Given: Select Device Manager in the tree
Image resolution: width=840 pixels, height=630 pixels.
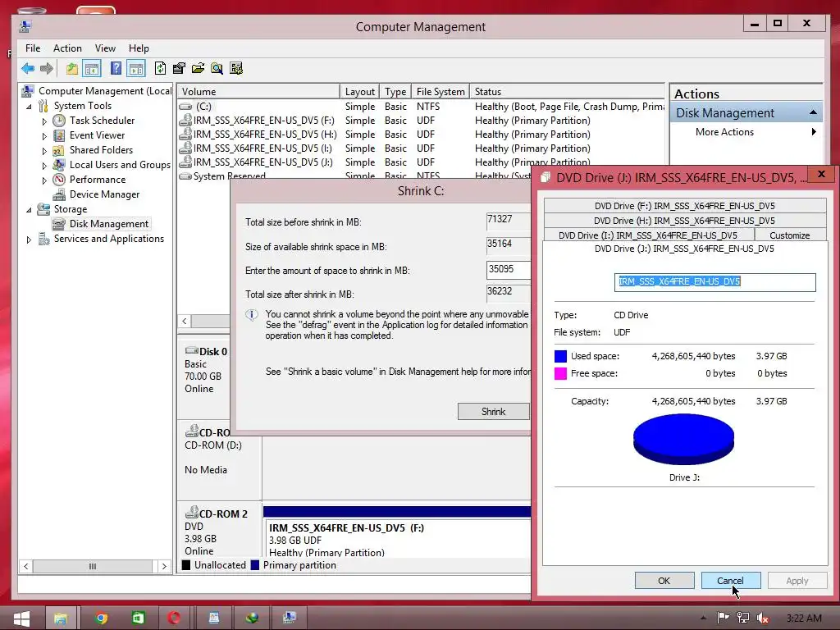Looking at the screenshot, I should [x=104, y=194].
